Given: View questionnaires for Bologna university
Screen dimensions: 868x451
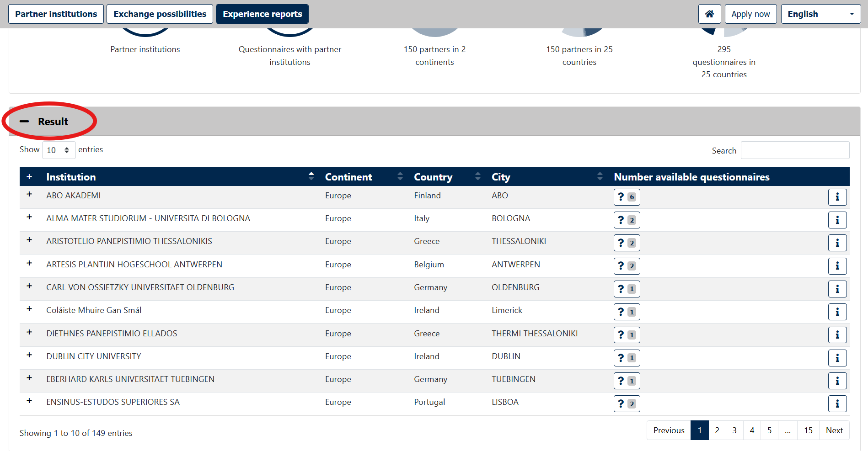Looking at the screenshot, I should pos(627,220).
